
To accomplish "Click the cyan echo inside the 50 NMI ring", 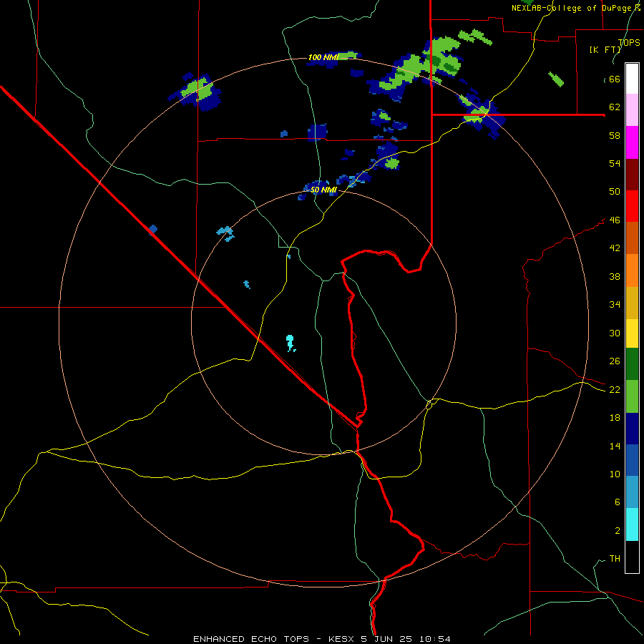I will (291, 343).
